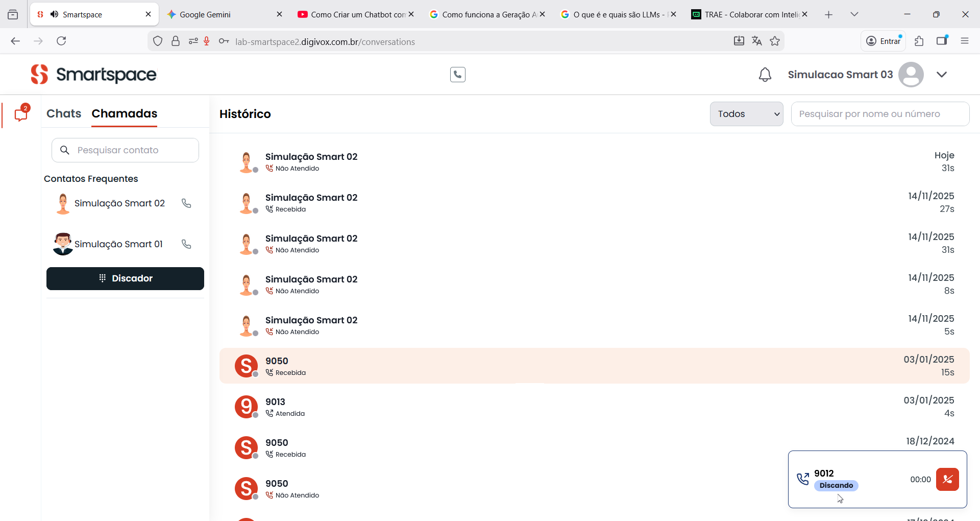Click the red hang-up call button
Viewport: 980px width, 521px height.
click(947, 479)
